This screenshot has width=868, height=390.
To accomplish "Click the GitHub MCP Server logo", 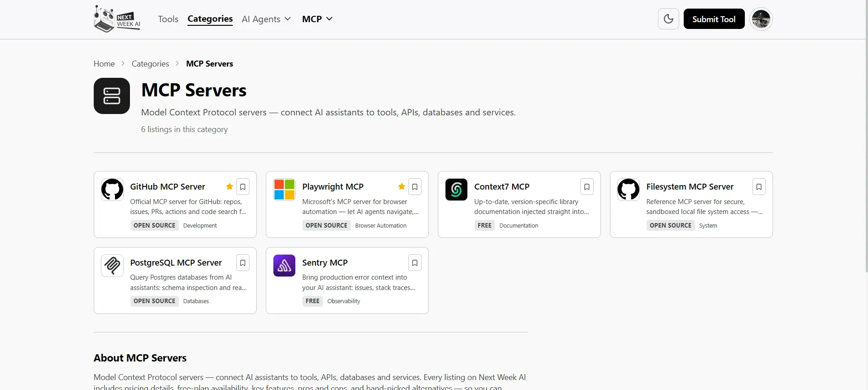I will coord(112,190).
